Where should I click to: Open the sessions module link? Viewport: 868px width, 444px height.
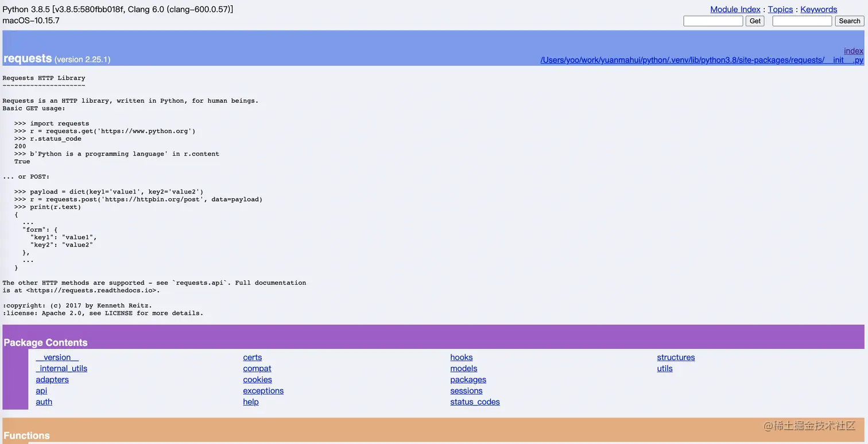coord(466,391)
